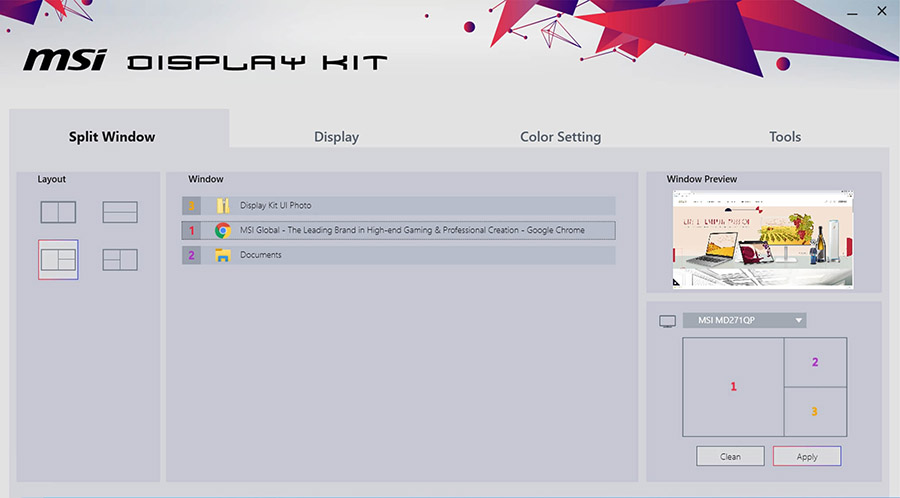Go to the Tools tab
The width and height of the screenshot is (900, 498).
pyautogui.click(x=785, y=137)
